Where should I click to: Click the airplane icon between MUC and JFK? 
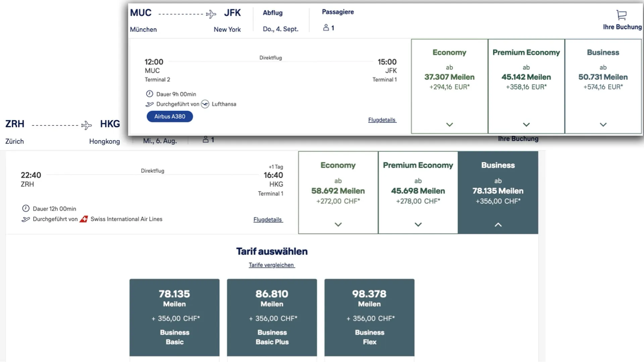(211, 14)
